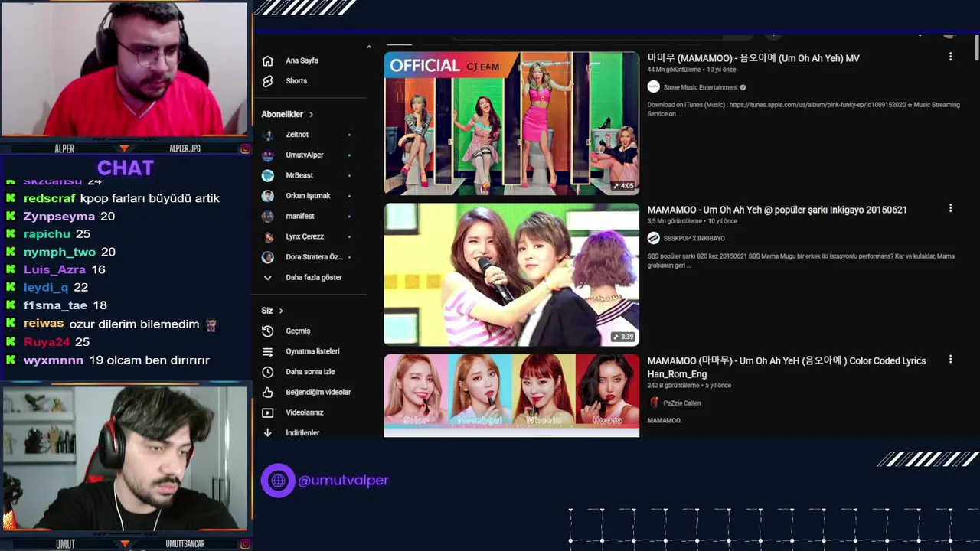Click the 3:39 duration badge

[x=623, y=337]
